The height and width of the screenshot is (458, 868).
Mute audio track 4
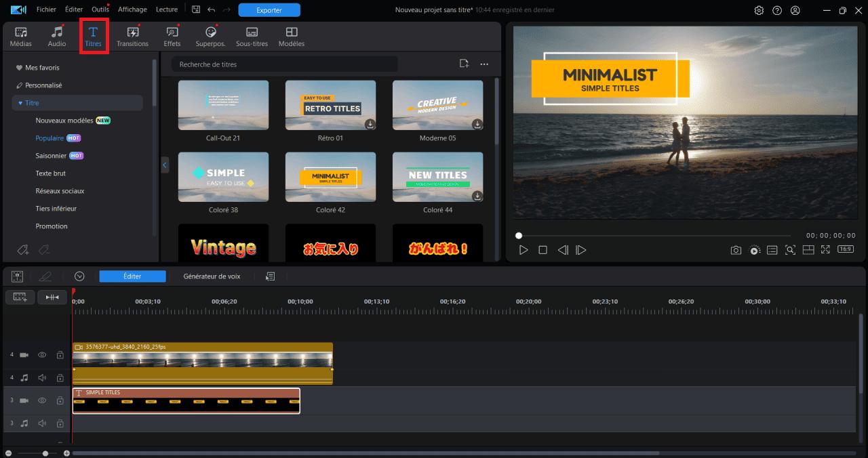(x=42, y=377)
